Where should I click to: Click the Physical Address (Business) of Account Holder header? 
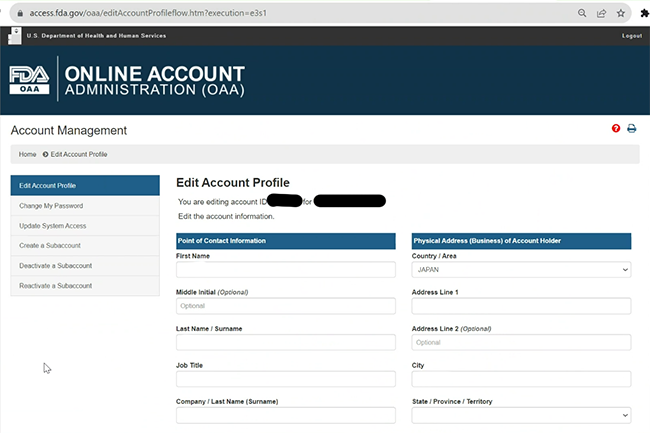pyautogui.click(x=521, y=241)
